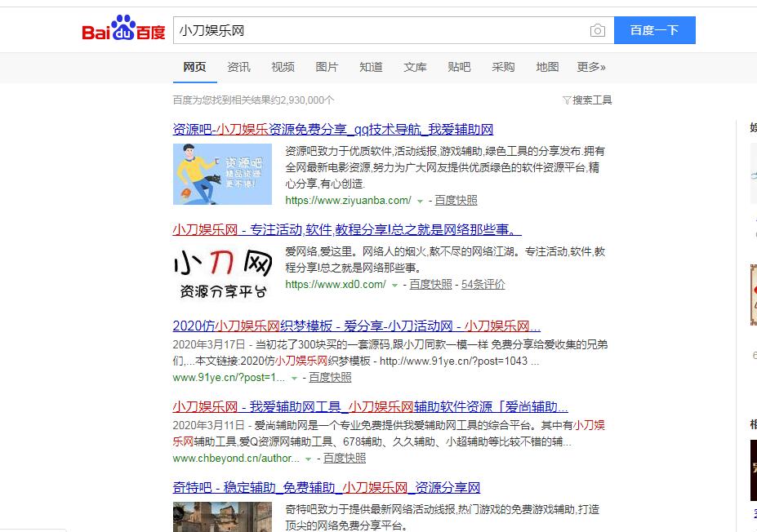
Task: Open 百度快照 for ziyuanba.com result
Action: [x=456, y=200]
